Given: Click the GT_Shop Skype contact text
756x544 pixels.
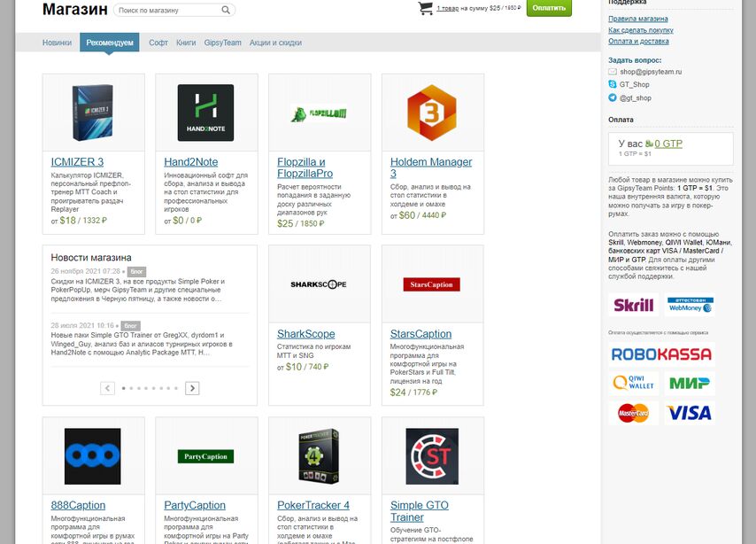Looking at the screenshot, I should tap(635, 84).
